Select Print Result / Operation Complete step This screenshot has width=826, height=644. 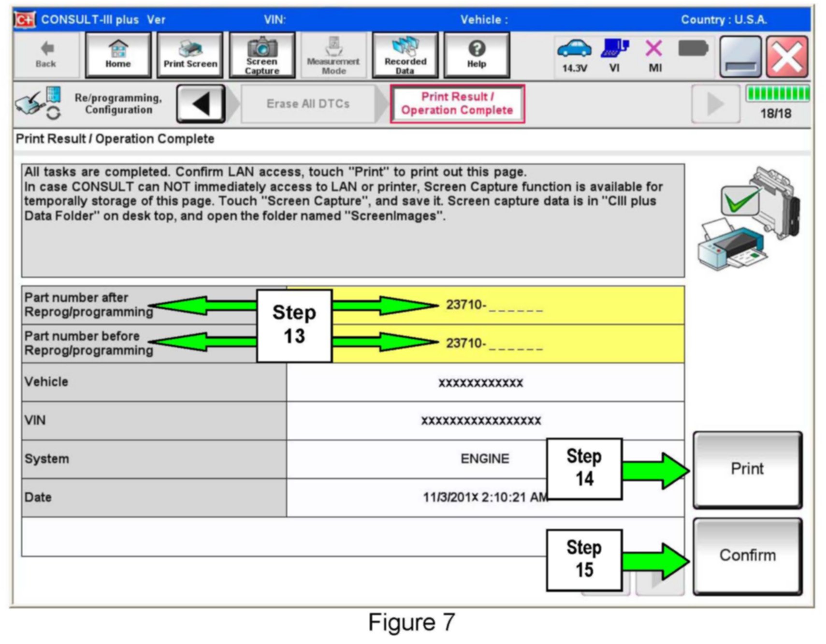tap(457, 104)
